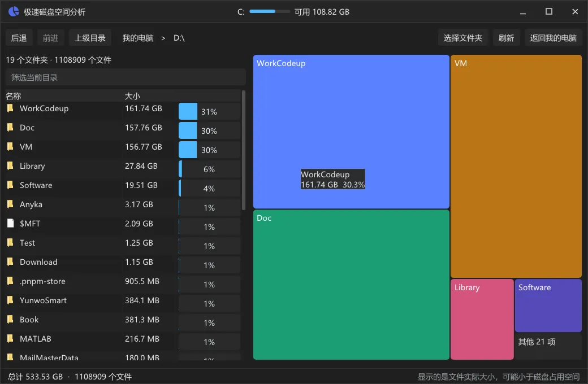Click the app logo pie-chart icon
Viewport: 588px width, 384px height.
(x=14, y=12)
